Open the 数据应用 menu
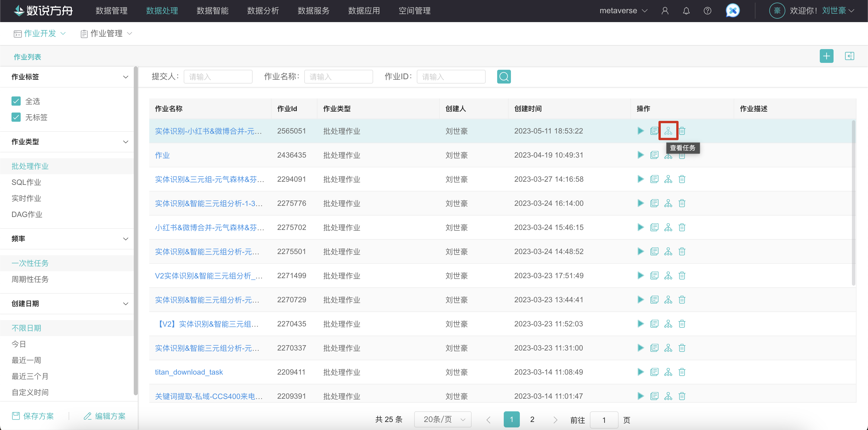Image resolution: width=868 pixels, height=430 pixels. [364, 11]
